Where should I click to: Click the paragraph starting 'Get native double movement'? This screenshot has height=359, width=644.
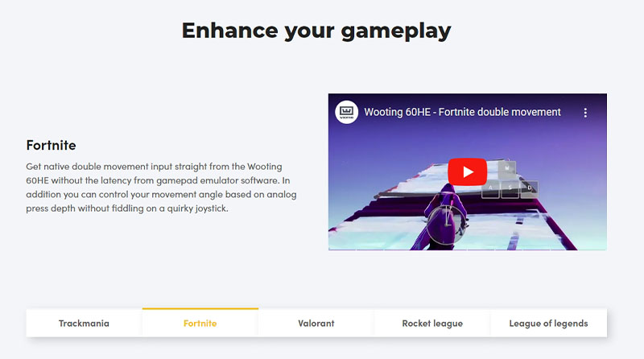pos(161,188)
